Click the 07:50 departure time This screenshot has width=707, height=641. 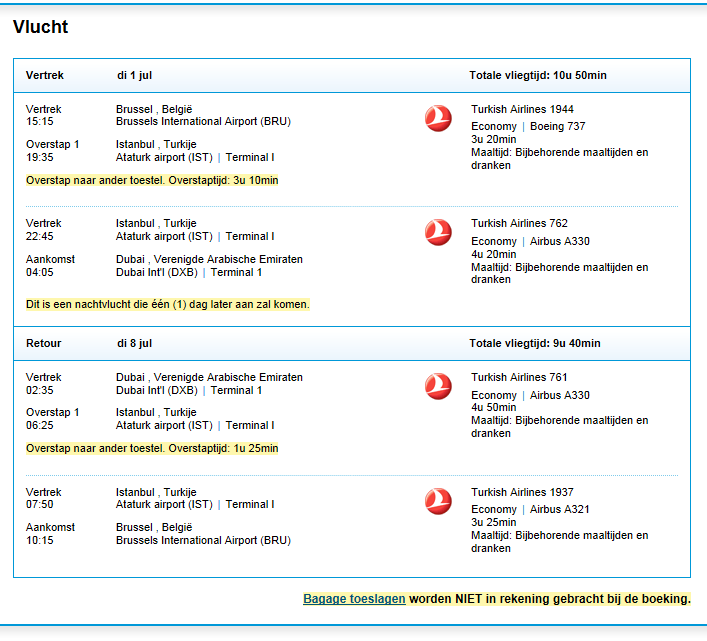pos(40,504)
